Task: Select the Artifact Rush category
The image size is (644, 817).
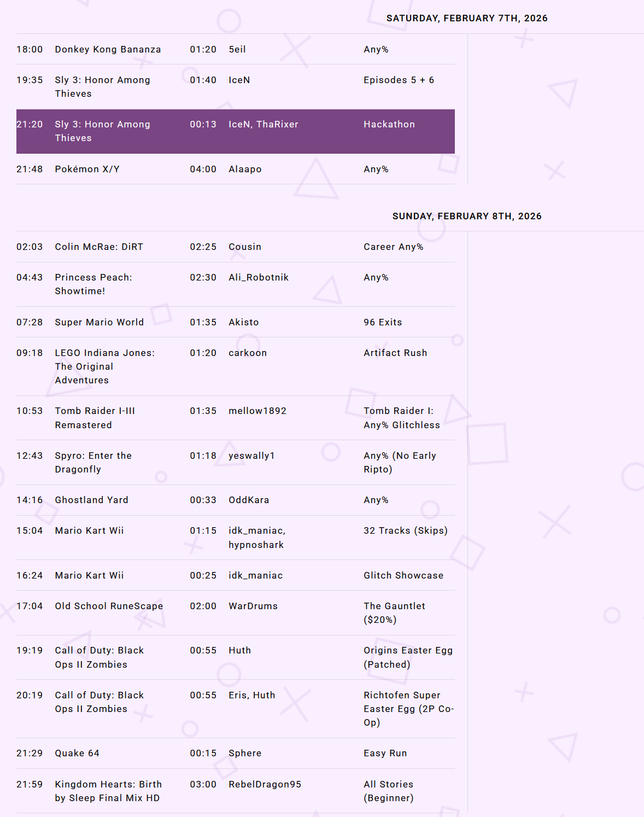Action: coord(395,353)
